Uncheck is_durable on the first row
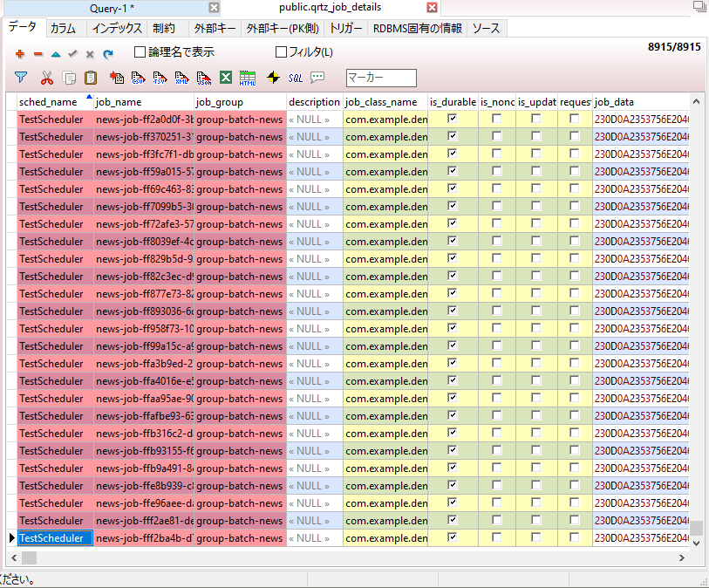The image size is (709, 588). (x=451, y=120)
